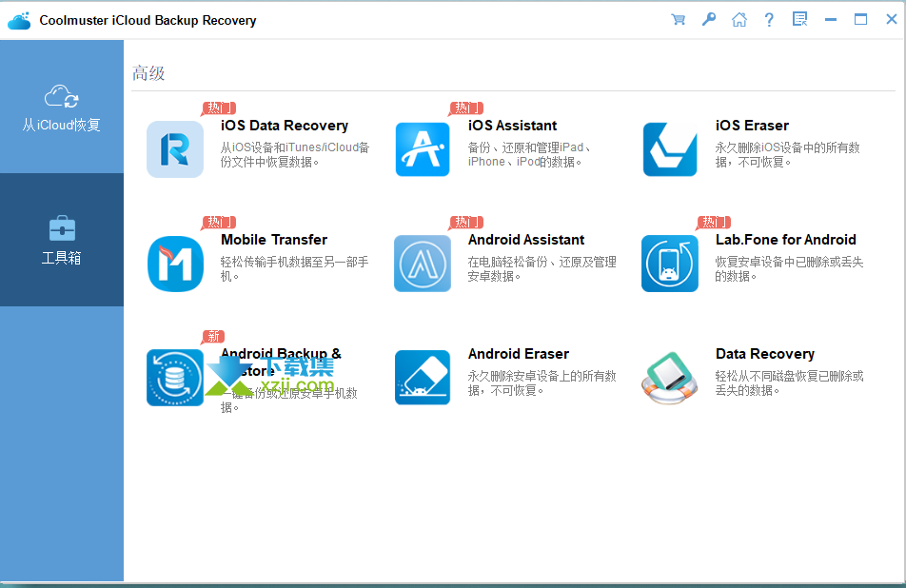Click description text 永久删除iOS设备中的所有数据

[788, 154]
